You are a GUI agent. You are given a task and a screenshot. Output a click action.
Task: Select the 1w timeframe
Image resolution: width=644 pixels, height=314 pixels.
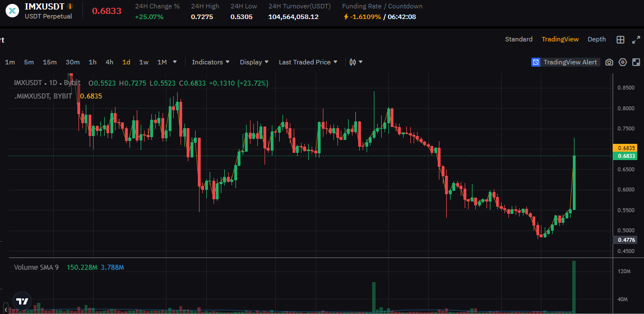143,62
